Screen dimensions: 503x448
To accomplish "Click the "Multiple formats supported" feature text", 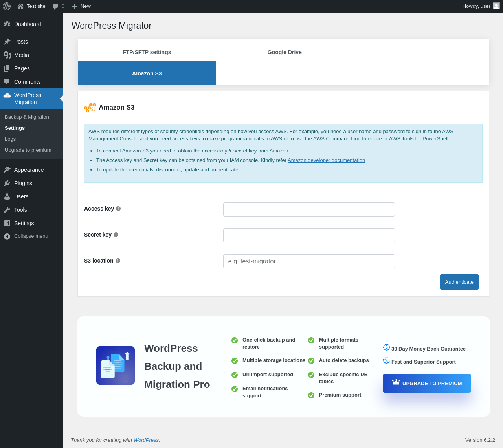I will 339,343.
